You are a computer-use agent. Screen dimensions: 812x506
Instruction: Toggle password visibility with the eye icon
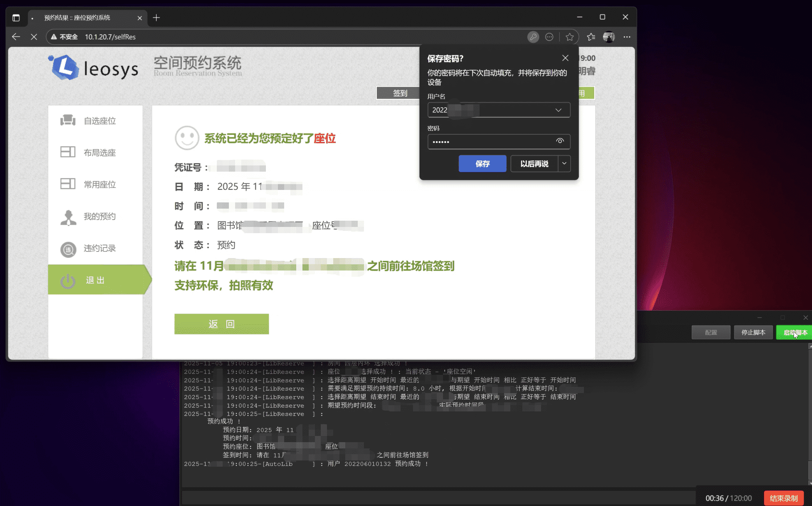click(x=560, y=142)
